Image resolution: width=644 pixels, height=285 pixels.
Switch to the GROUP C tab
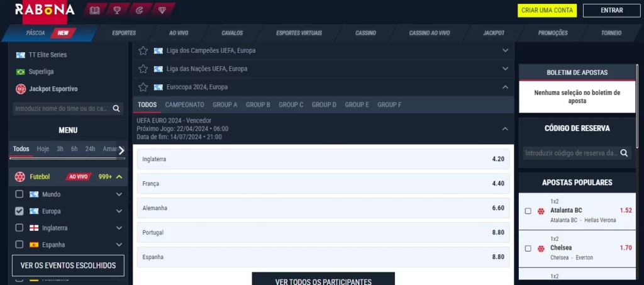291,104
